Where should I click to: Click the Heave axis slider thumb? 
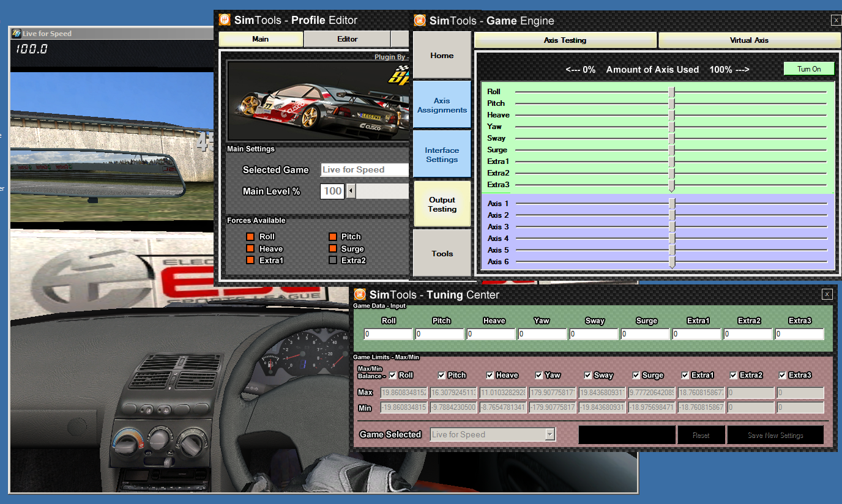click(671, 115)
